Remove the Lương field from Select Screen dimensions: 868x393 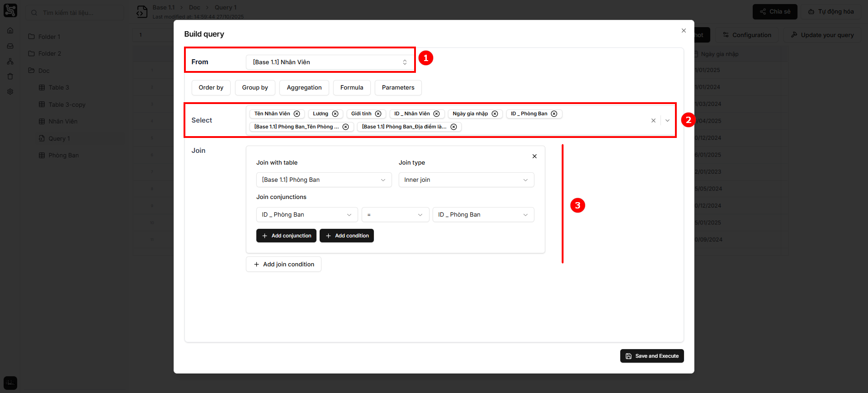[x=335, y=114]
